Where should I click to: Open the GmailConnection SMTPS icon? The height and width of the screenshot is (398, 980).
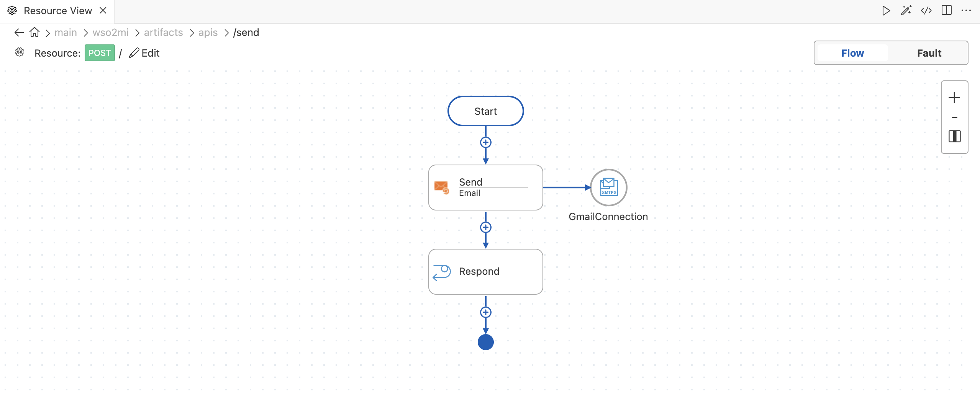tap(608, 188)
